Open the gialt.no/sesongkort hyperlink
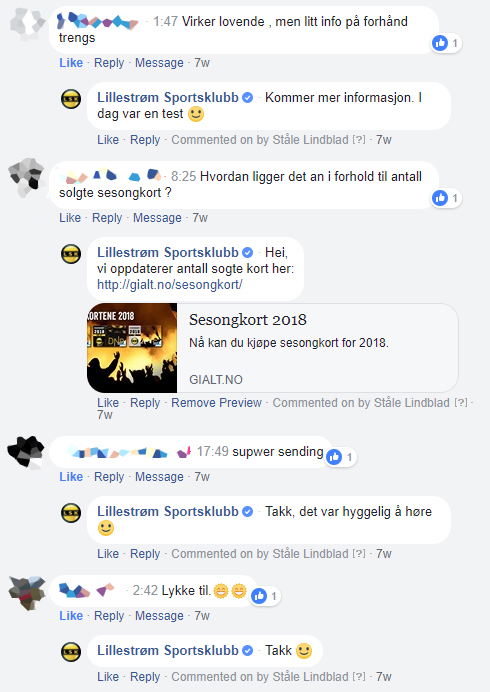Screen dimensions: 490x692 170,285
